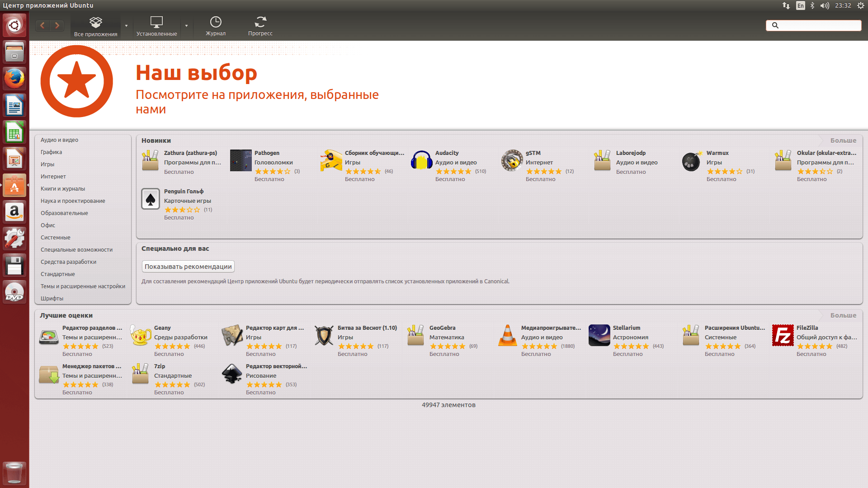Click Показывать рекомендации button
868x488 pixels.
tap(188, 267)
